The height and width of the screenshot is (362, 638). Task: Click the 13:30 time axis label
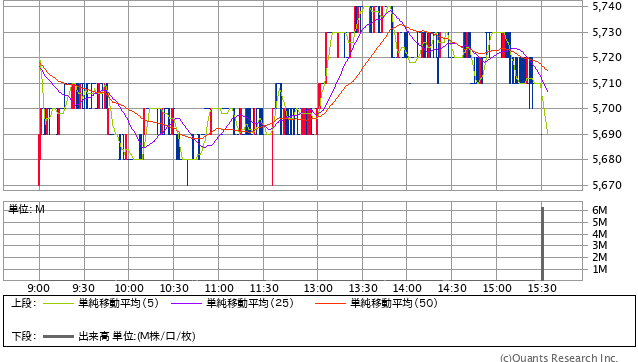(x=363, y=288)
